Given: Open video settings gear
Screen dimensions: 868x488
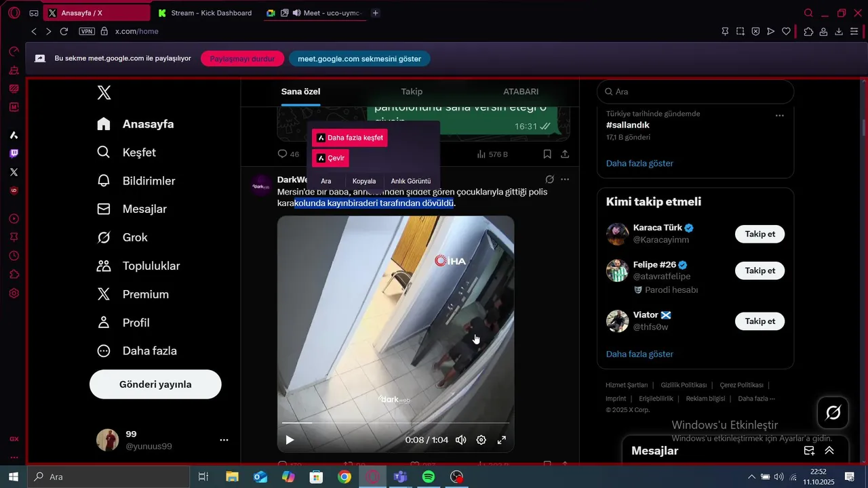Looking at the screenshot, I should 481,440.
